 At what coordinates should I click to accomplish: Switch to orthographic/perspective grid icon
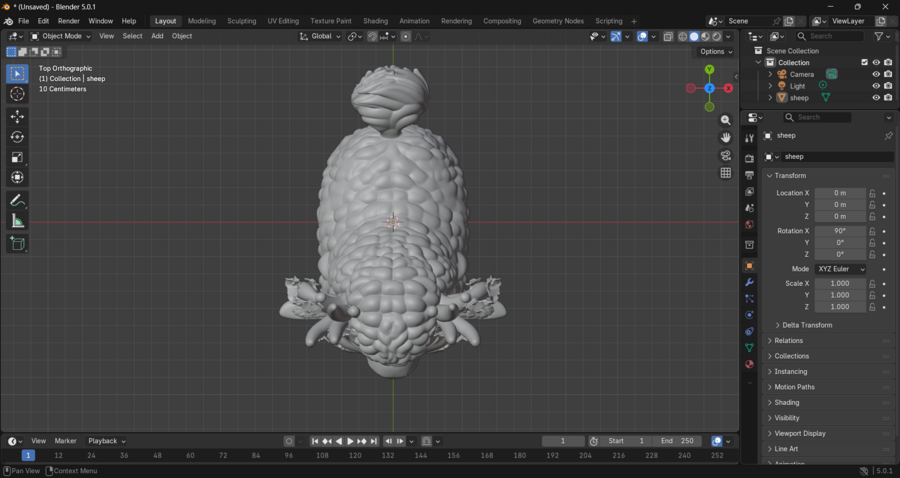pyautogui.click(x=726, y=173)
